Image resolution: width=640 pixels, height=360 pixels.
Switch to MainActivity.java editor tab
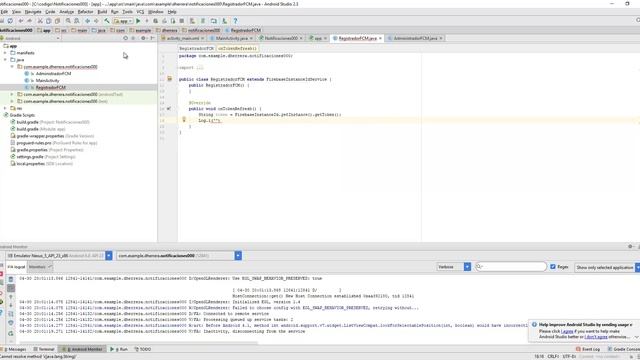coord(231,38)
